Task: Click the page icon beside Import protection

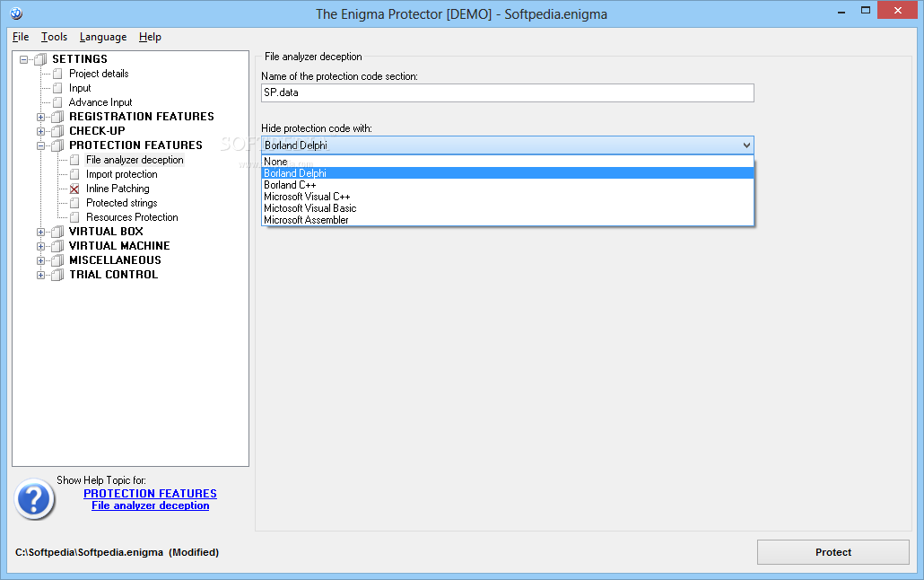Action: coord(74,174)
